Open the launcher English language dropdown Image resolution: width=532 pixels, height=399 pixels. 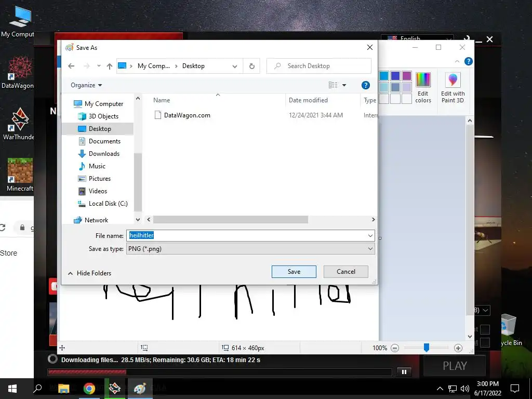(417, 38)
